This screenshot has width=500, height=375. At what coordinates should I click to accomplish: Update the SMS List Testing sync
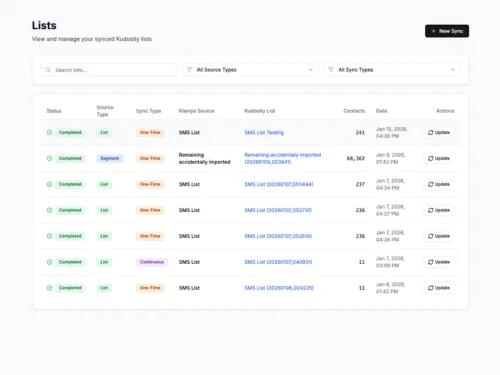click(439, 133)
